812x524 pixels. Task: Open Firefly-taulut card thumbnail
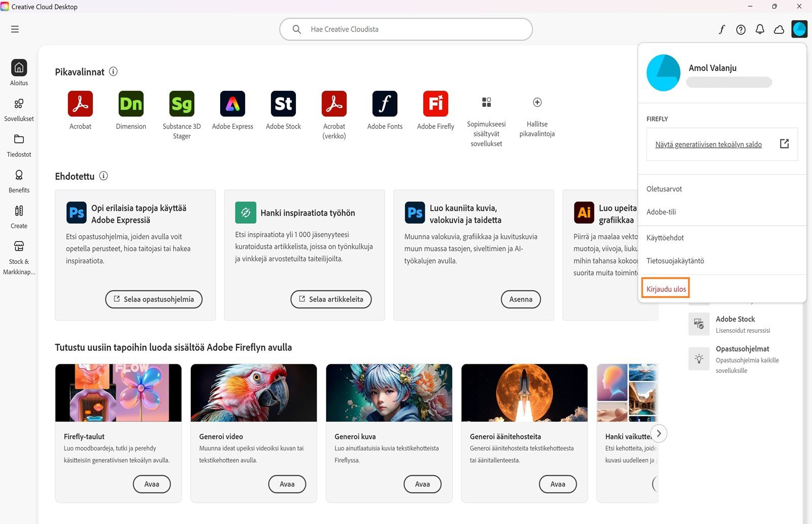click(118, 393)
